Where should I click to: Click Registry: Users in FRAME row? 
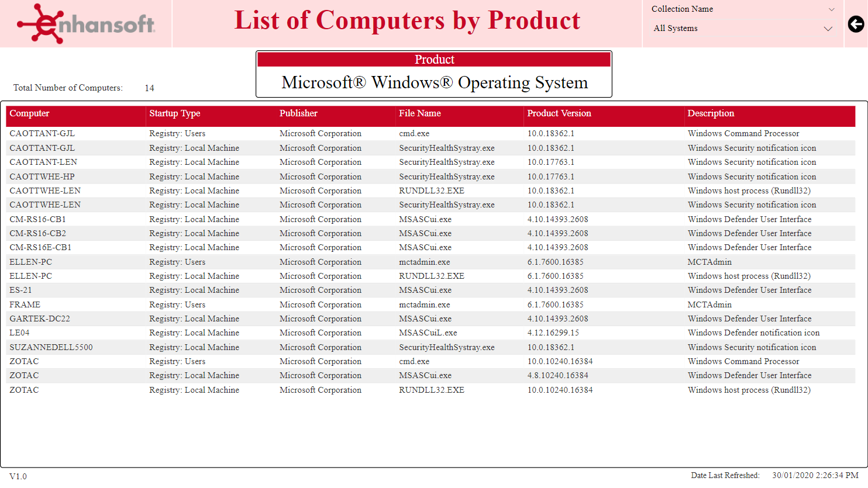177,304
